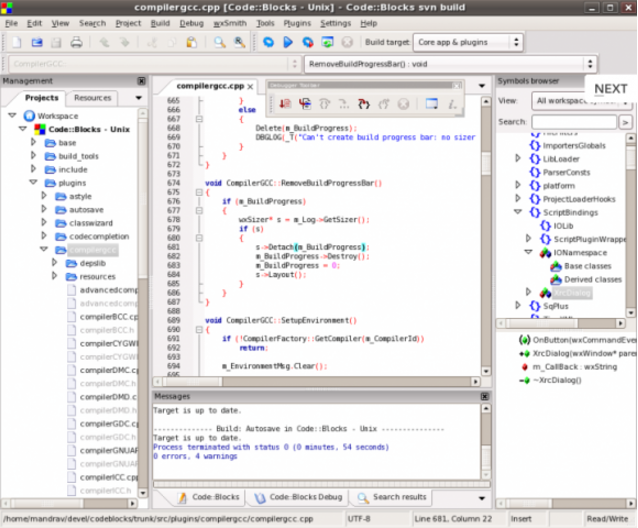Click the Save file icon in toolbar
Screen dimensions: 638x528
coord(57,42)
